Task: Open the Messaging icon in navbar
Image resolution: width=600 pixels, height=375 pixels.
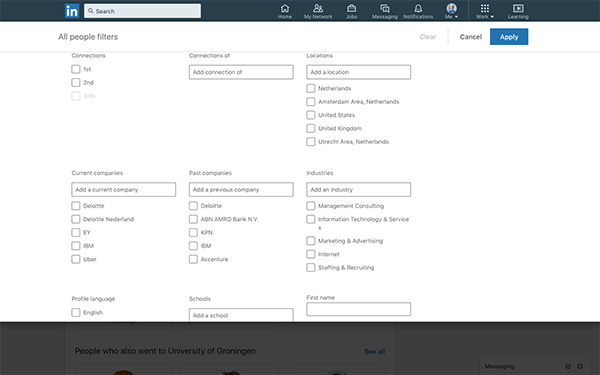Action: tap(385, 11)
